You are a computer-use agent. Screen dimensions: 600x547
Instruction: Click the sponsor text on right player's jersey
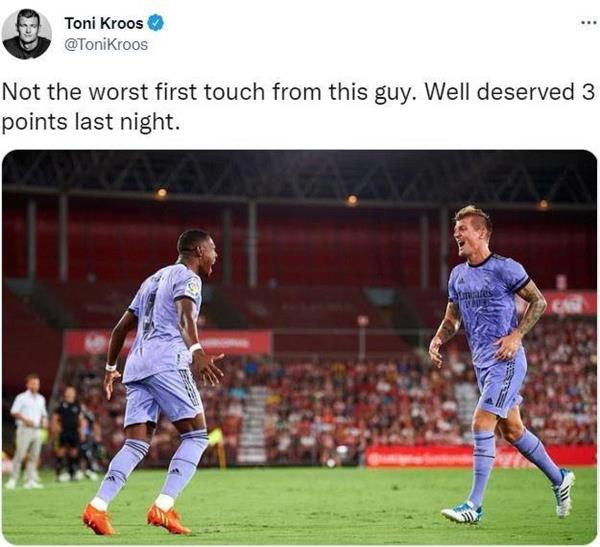point(475,297)
